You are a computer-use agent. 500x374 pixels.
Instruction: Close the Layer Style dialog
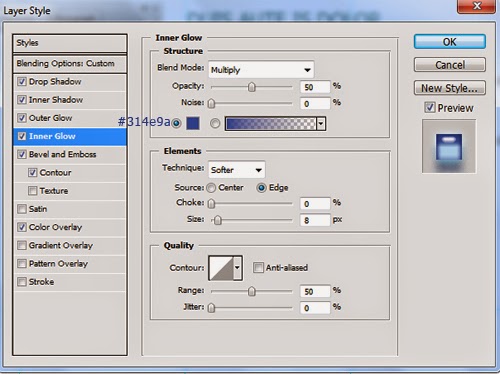tap(477, 6)
